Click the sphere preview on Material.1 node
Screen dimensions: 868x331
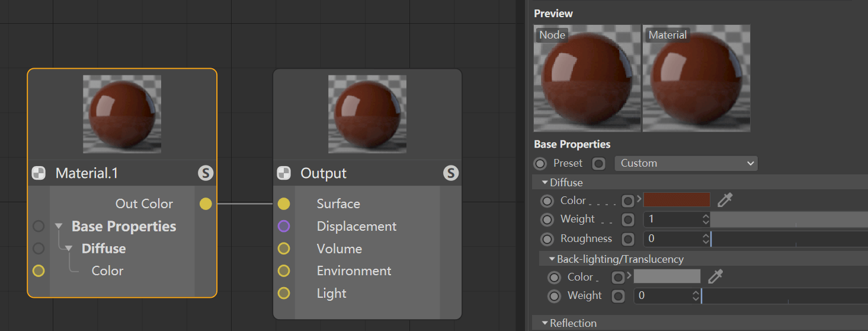(122, 114)
